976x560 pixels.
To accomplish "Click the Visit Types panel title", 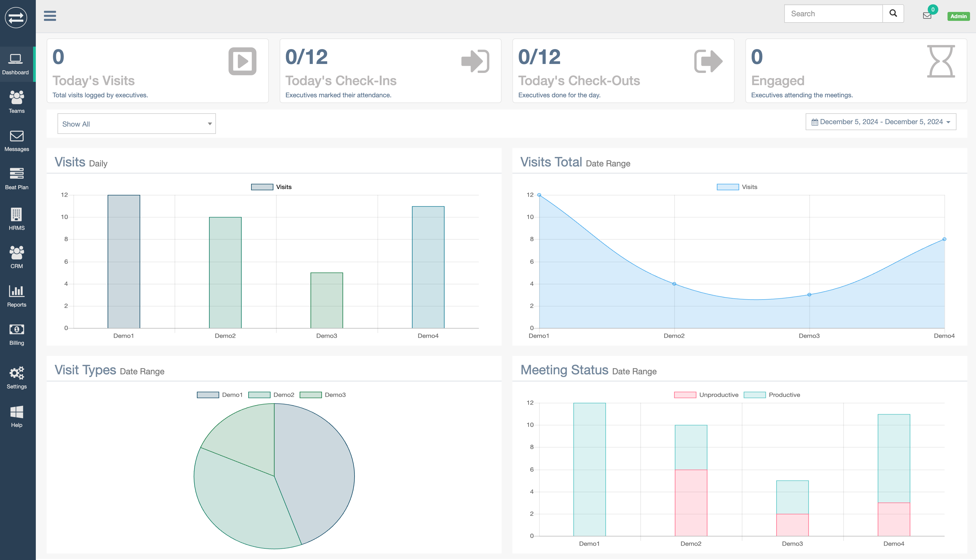I will (109, 370).
